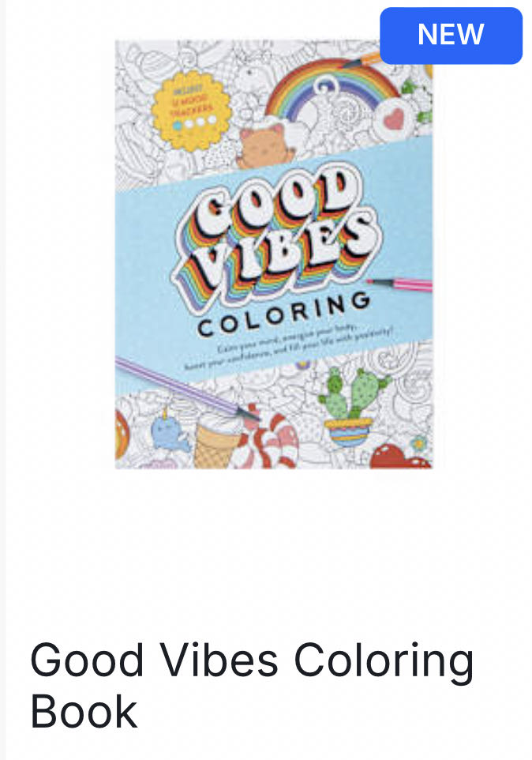Click the pink marker pen on the cover
532x760 pixels.
pyautogui.click(x=399, y=284)
